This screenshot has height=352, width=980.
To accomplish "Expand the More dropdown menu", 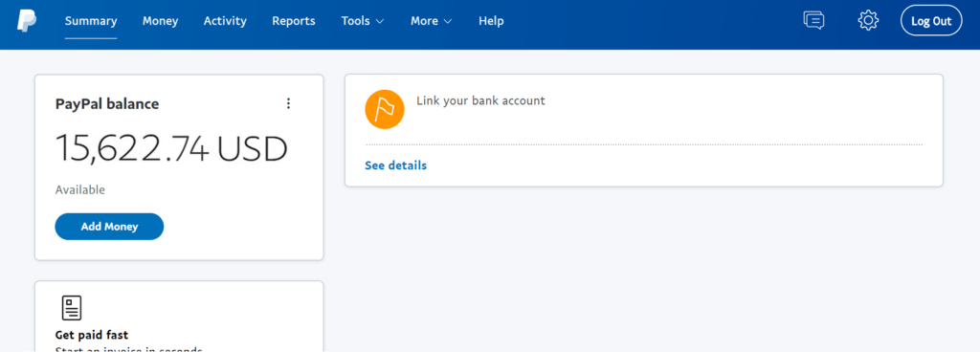I will (432, 21).
